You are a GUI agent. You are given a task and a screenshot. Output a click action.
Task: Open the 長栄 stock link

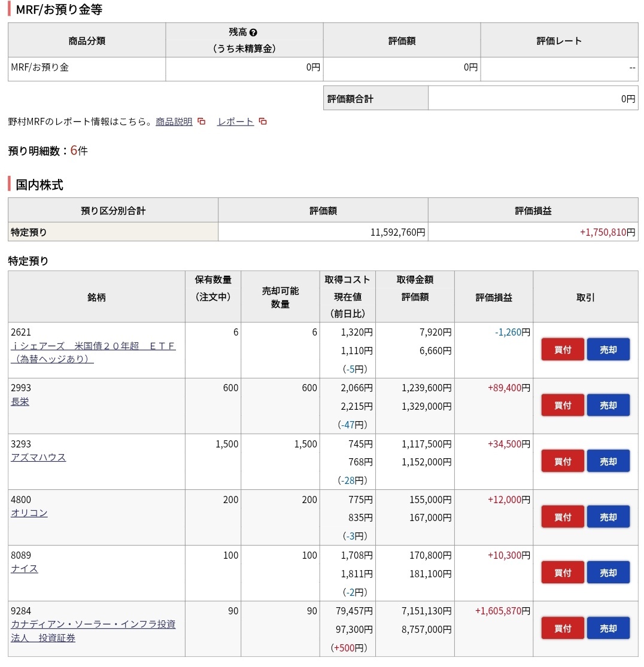coord(20,402)
